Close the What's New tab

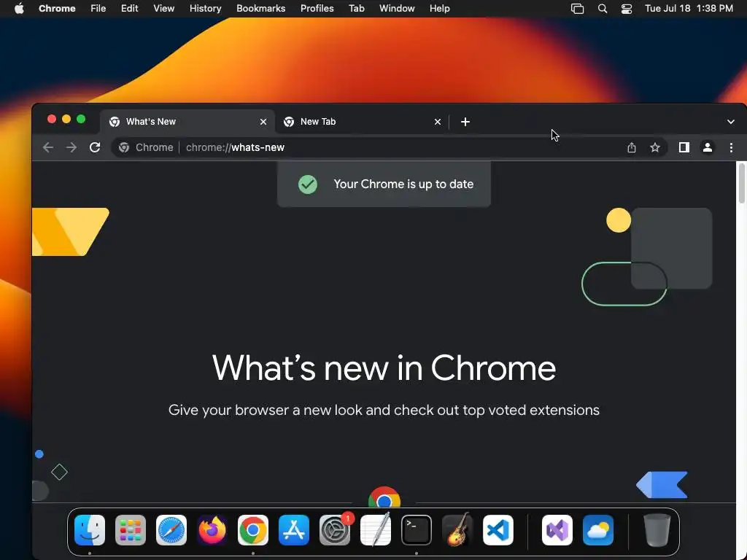point(263,122)
